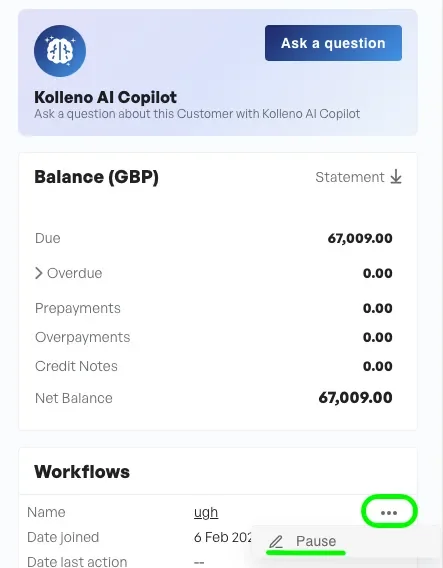Click the Workflows section heading
Image resolution: width=443 pixels, height=568 pixels.
point(82,472)
